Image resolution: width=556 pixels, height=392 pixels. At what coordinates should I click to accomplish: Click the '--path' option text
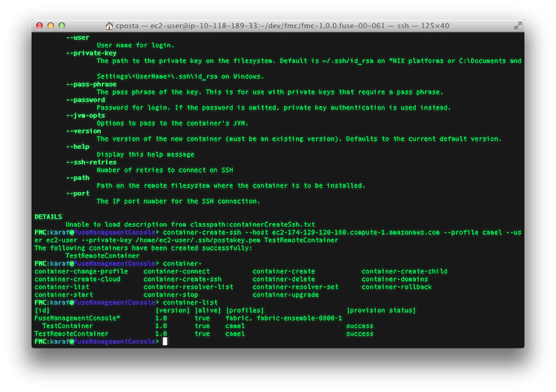coord(78,178)
